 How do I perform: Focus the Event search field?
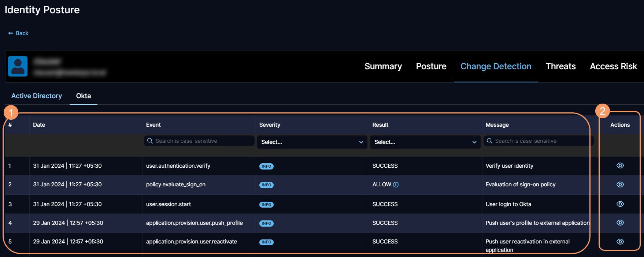(x=201, y=141)
